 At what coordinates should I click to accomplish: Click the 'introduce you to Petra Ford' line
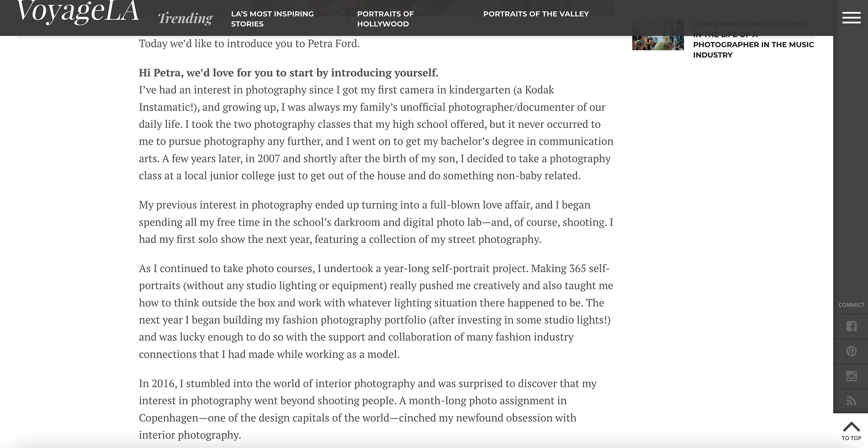pyautogui.click(x=249, y=44)
